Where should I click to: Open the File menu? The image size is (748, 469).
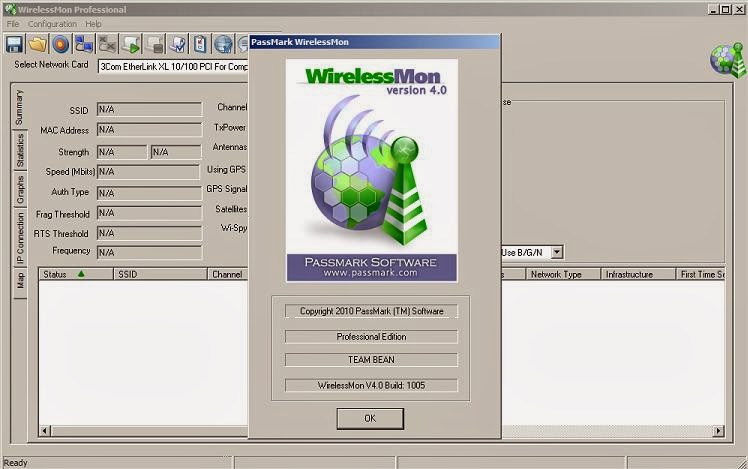13,24
